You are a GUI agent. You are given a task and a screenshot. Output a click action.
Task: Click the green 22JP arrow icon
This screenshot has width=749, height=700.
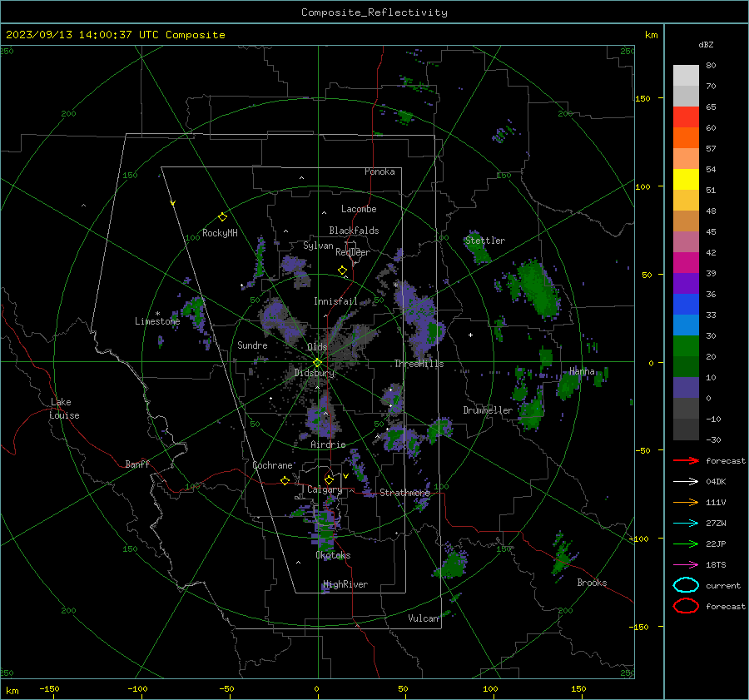[686, 544]
